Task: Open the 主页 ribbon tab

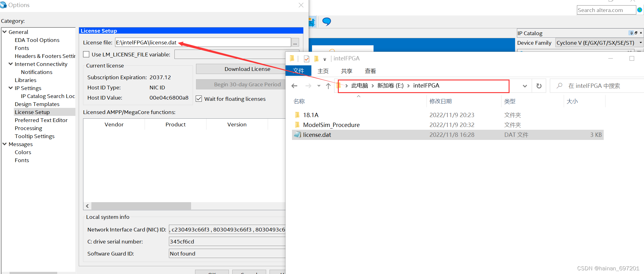Action: coord(323,71)
